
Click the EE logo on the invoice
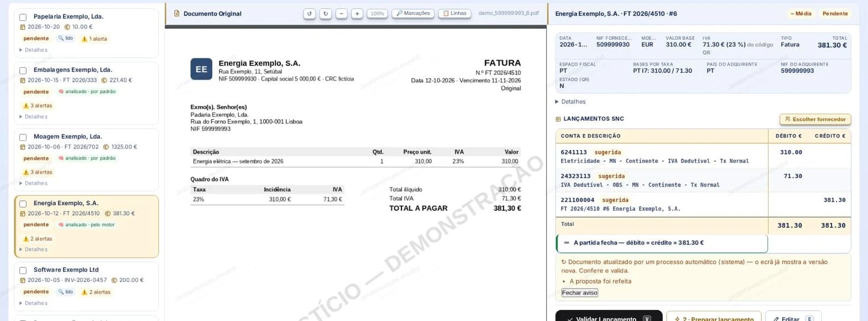(x=201, y=69)
